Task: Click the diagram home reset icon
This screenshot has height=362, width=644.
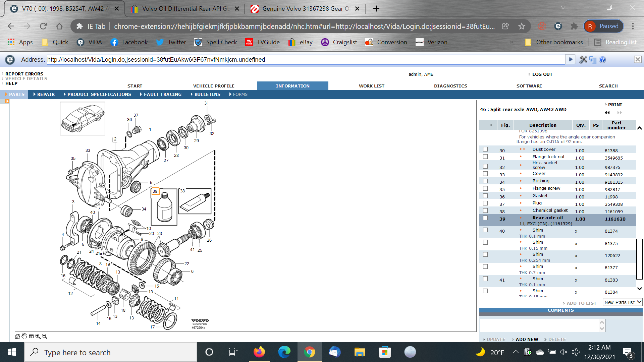Action: click(x=17, y=336)
